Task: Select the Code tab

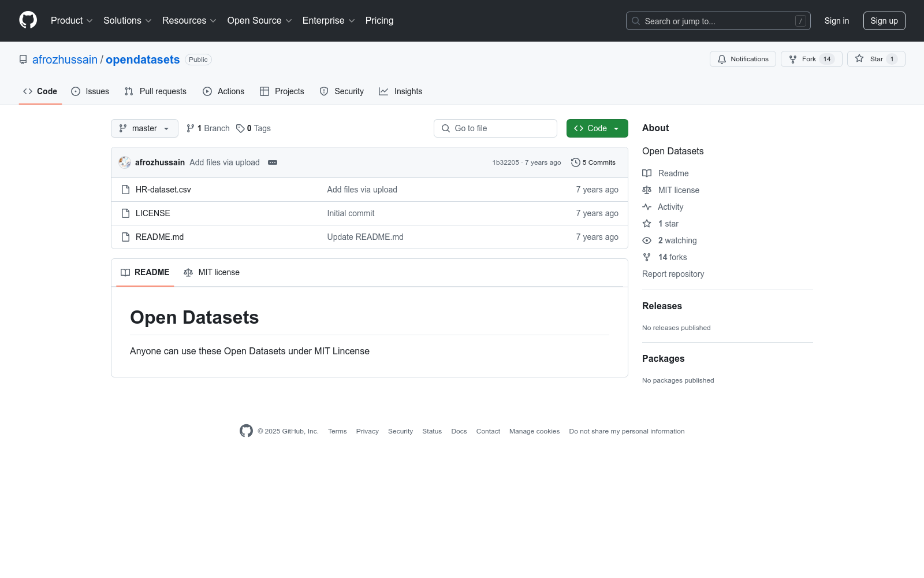Action: [40, 91]
